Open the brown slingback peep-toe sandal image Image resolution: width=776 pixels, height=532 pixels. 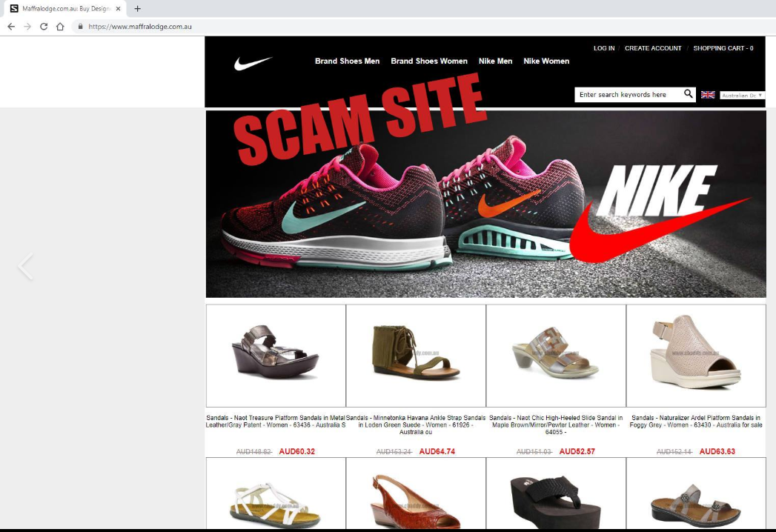click(x=416, y=493)
